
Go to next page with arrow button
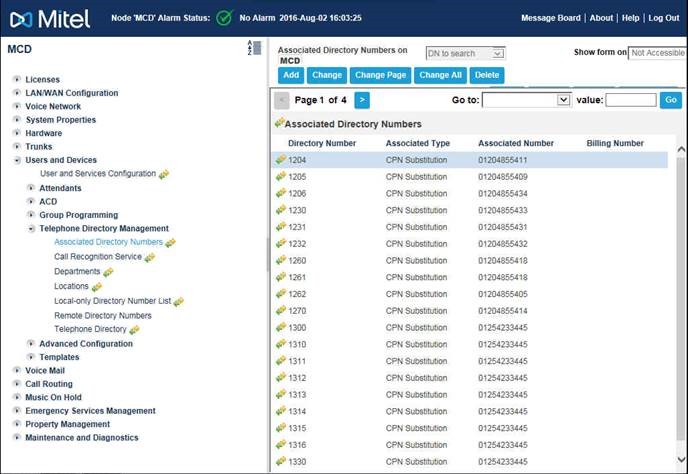[362, 100]
